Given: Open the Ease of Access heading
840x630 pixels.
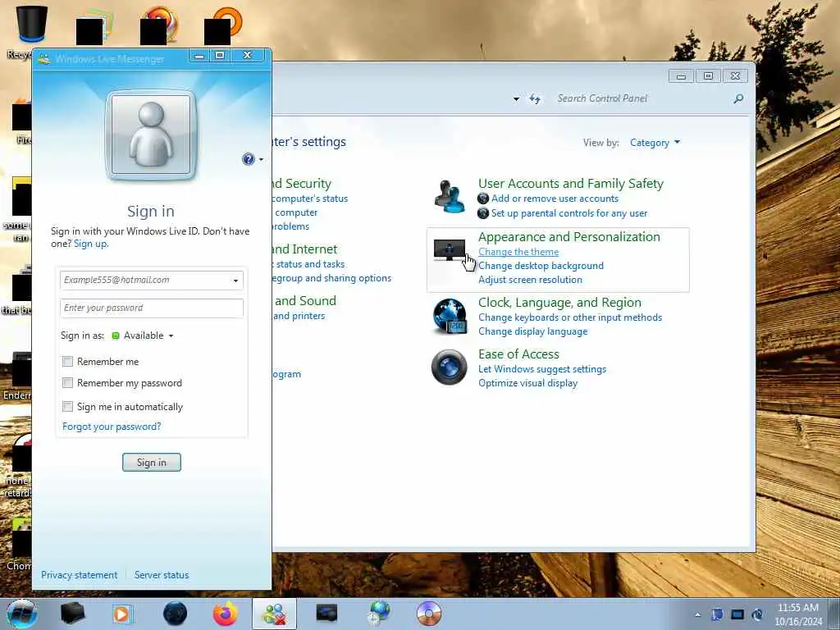Looking at the screenshot, I should 518,354.
